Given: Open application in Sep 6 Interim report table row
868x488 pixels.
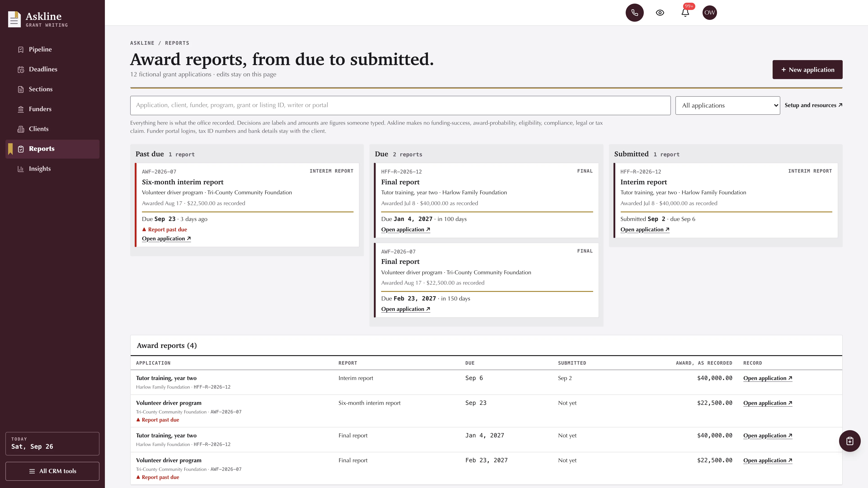Looking at the screenshot, I should (x=768, y=378).
